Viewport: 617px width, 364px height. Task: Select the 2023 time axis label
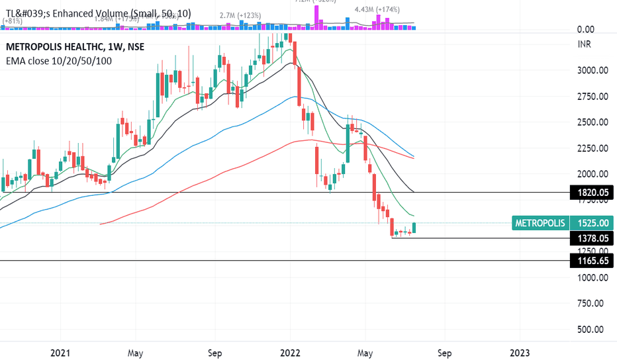(x=520, y=353)
